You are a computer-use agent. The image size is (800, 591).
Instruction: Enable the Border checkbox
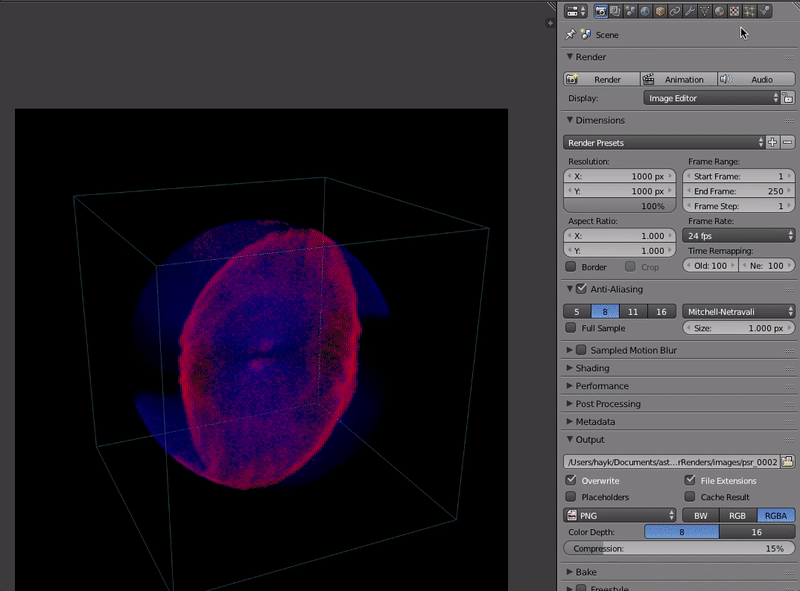point(571,267)
